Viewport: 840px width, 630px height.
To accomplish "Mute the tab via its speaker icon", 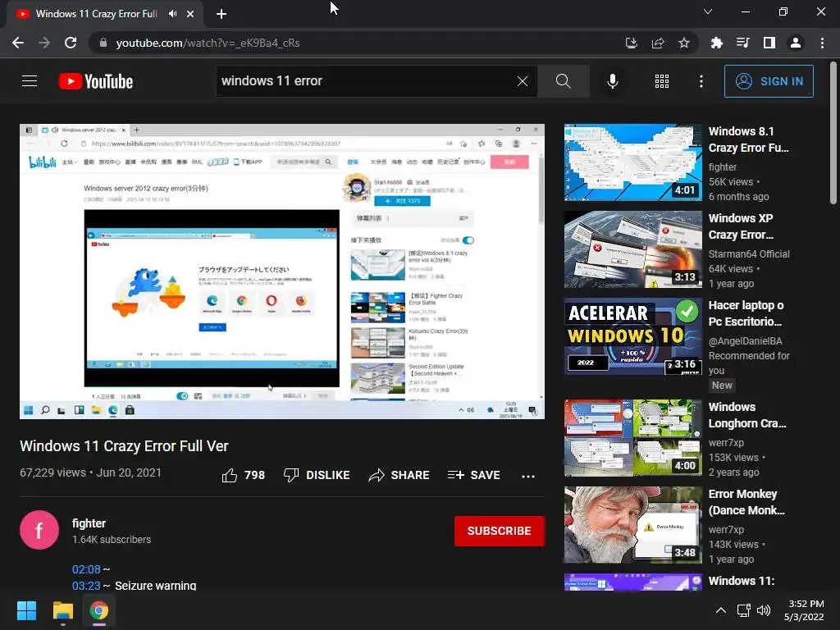I will (172, 14).
